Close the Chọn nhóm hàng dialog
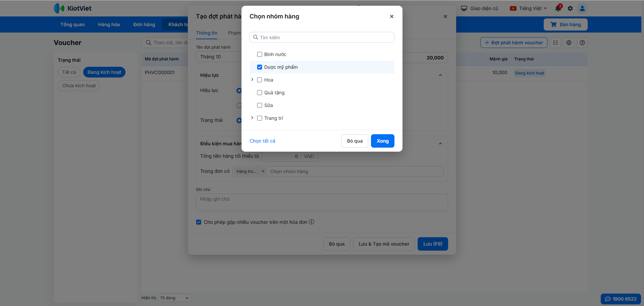Viewport: 644px width, 306px height. coord(391,16)
